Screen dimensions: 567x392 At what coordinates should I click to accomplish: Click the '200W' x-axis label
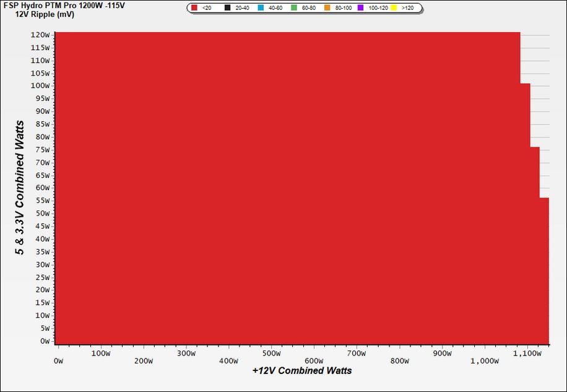pyautogui.click(x=144, y=361)
